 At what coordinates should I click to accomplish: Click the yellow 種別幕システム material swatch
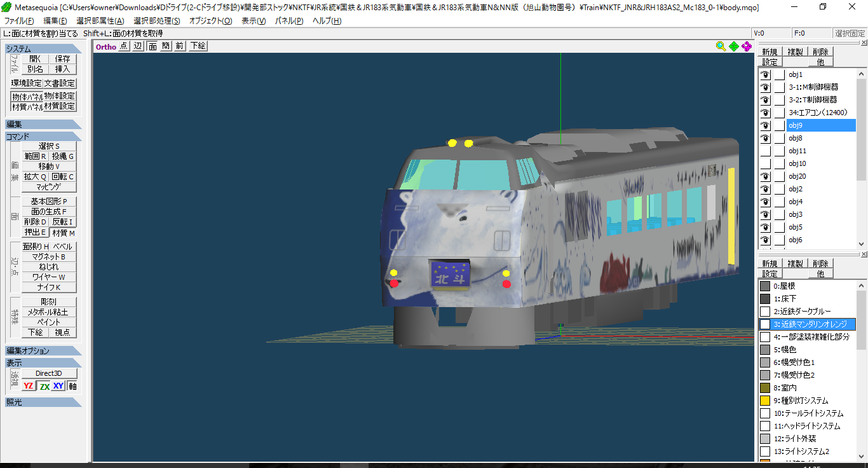click(x=765, y=401)
